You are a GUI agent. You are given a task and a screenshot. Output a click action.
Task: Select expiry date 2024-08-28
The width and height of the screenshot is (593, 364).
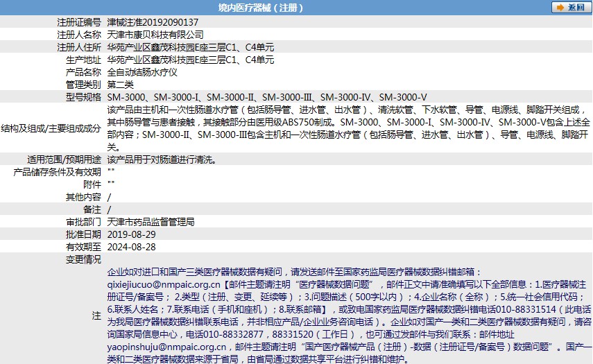(x=132, y=247)
